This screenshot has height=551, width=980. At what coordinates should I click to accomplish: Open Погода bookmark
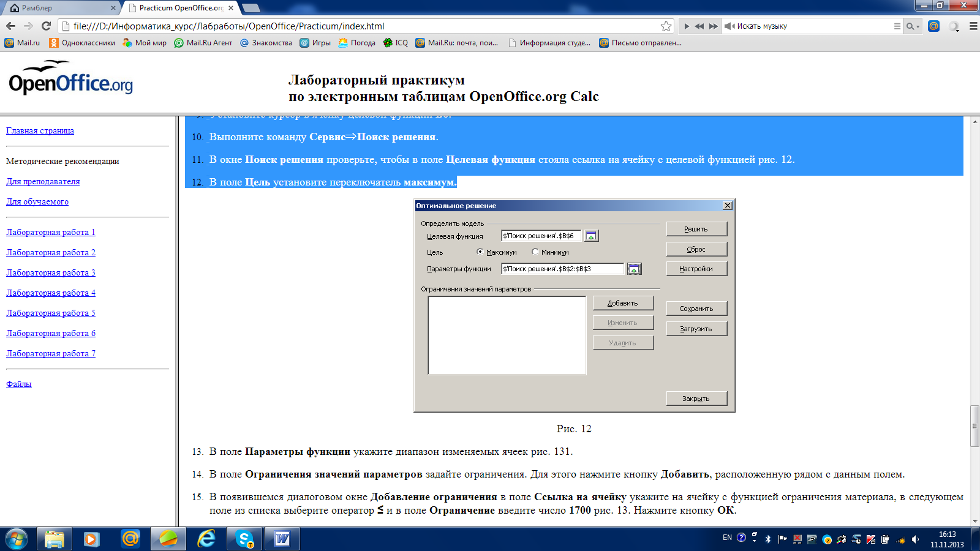click(356, 43)
